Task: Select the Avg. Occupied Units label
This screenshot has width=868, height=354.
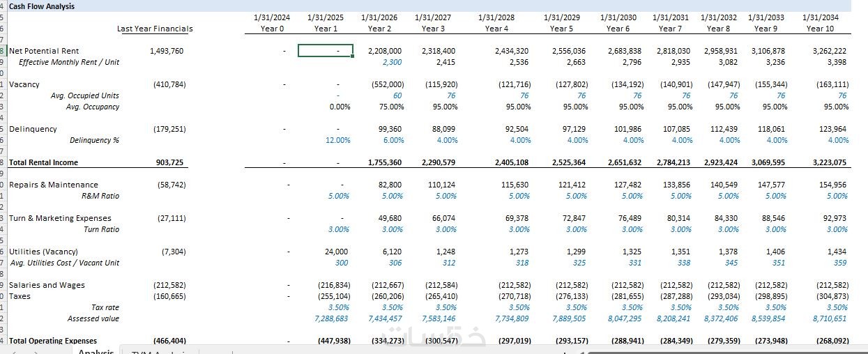Action: coord(85,95)
